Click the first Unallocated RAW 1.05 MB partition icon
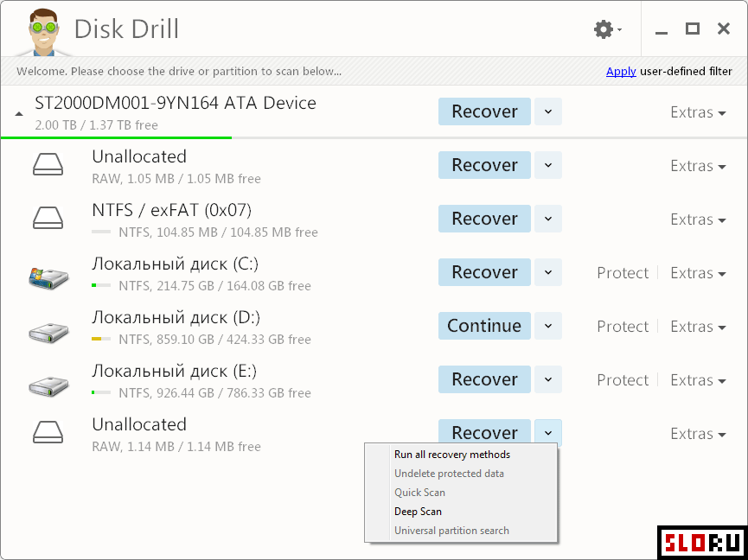748x560 pixels. pyautogui.click(x=48, y=164)
